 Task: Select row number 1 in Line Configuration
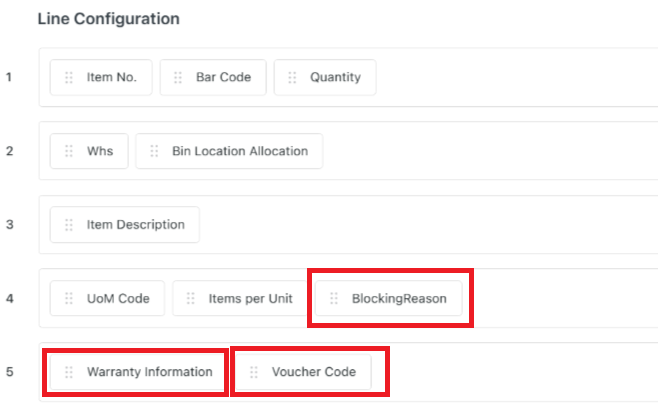(x=9, y=77)
